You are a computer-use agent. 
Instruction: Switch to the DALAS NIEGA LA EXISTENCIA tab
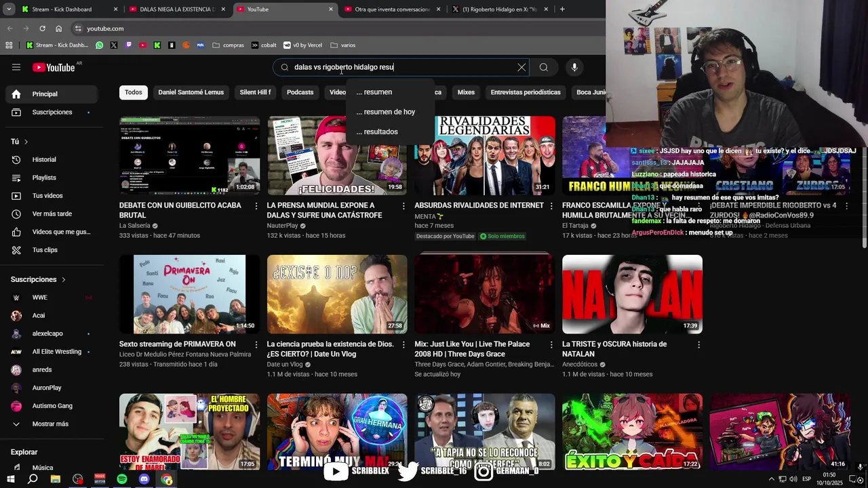point(176,9)
